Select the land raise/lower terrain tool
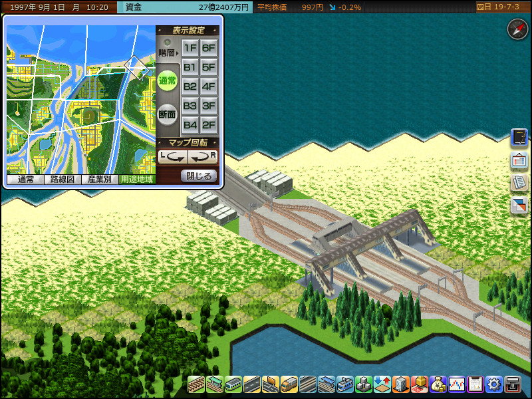 pyautogui.click(x=382, y=384)
